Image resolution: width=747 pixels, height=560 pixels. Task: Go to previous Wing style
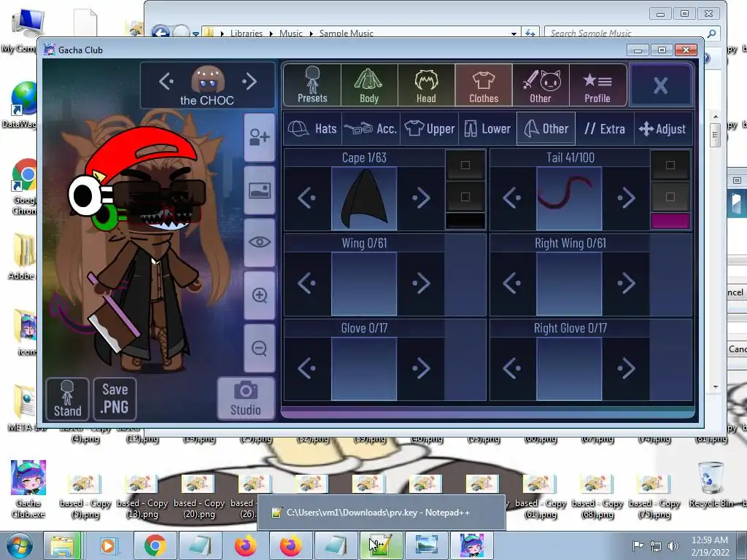pyautogui.click(x=307, y=284)
